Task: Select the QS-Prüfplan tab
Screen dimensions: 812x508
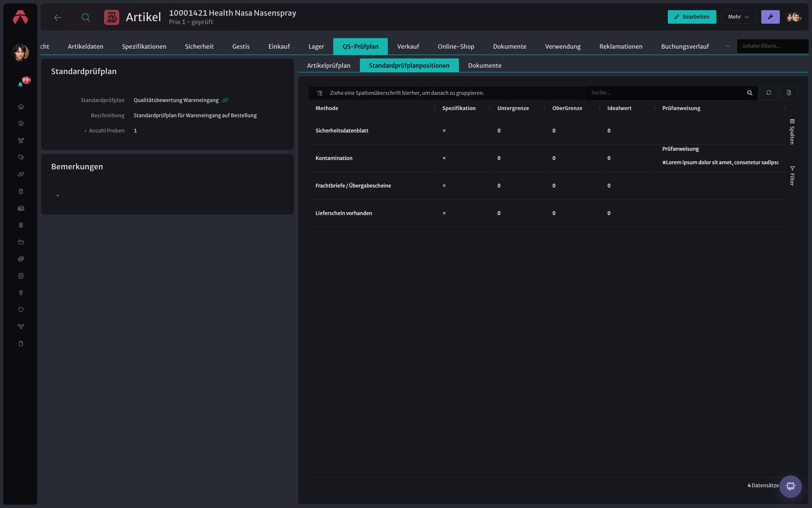Action: (360, 47)
